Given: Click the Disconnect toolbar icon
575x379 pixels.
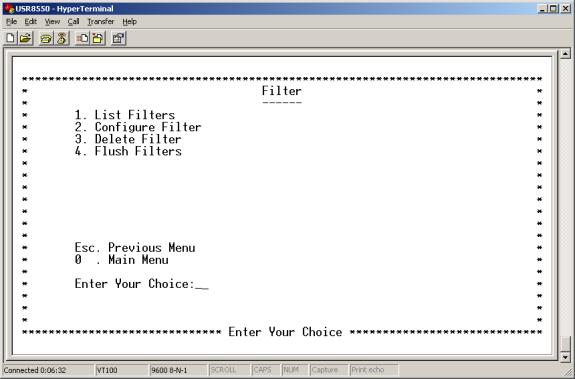Looking at the screenshot, I should click(x=62, y=38).
